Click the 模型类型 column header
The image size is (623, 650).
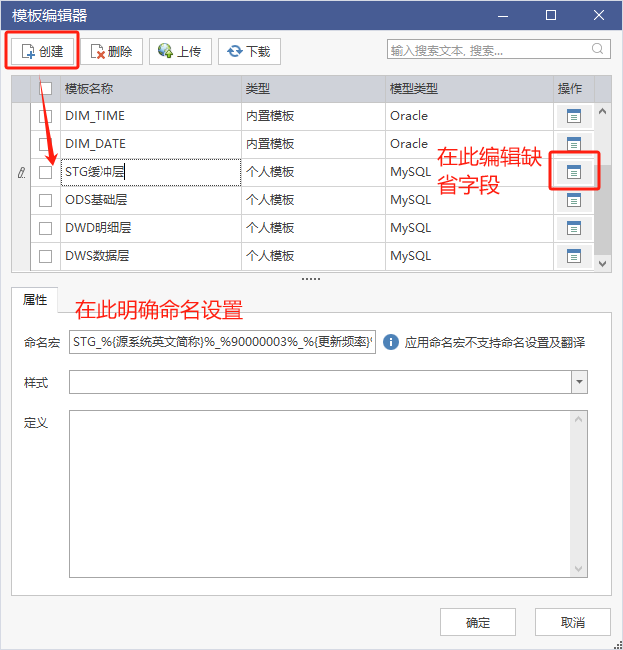469,89
